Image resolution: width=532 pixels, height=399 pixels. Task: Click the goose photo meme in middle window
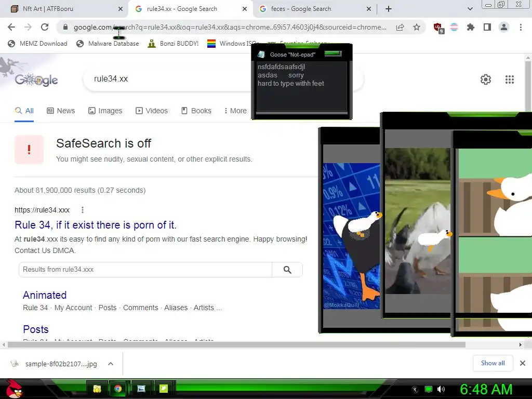point(418,221)
